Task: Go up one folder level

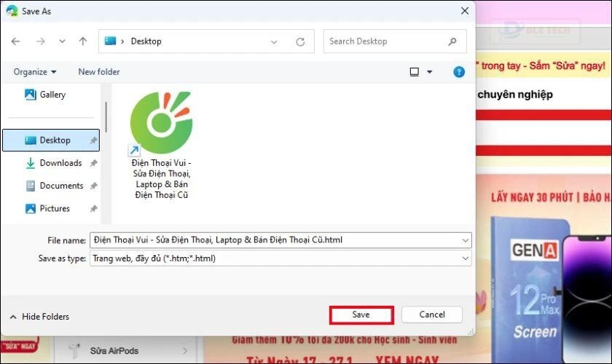Action: pyautogui.click(x=83, y=41)
